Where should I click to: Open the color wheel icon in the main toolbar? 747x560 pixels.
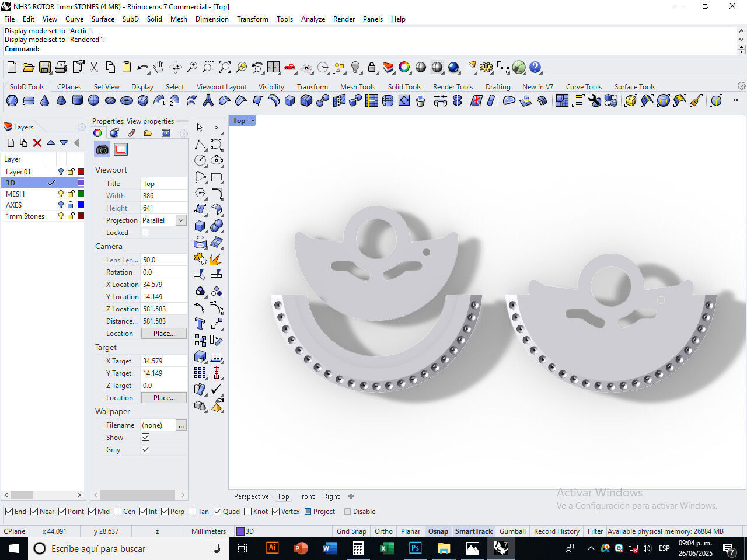[x=404, y=67]
